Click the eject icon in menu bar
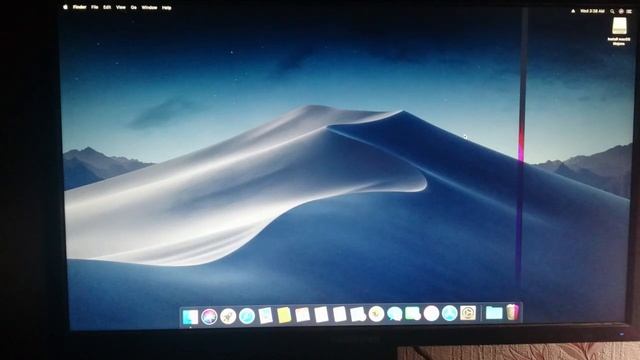 click(x=573, y=11)
